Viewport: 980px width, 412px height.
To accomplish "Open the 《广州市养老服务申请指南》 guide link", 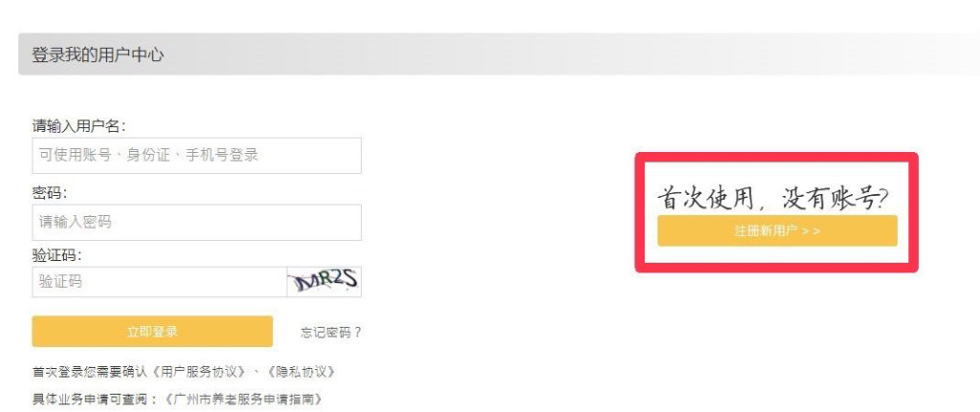I will click(x=246, y=399).
